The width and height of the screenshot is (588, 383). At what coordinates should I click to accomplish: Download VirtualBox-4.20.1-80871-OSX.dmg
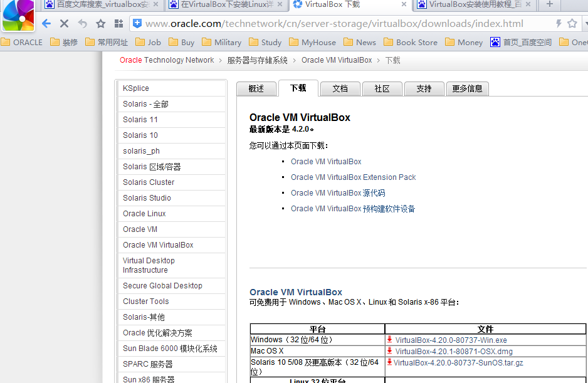click(x=454, y=352)
